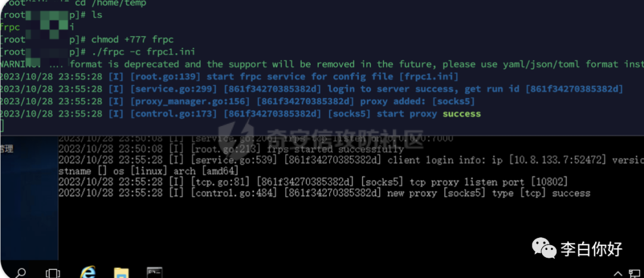The image size is (644, 278).
Task: Click the green 'success' text in frpc log
Action: pyautogui.click(x=462, y=114)
